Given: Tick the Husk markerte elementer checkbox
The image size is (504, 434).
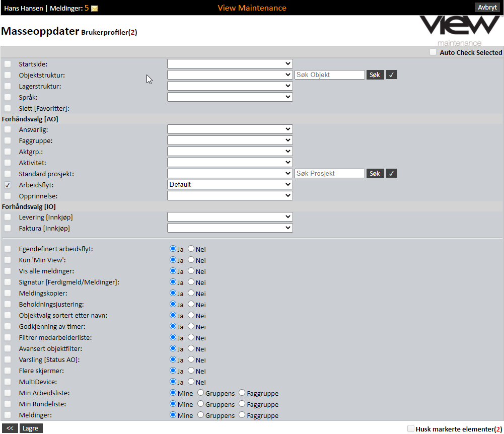Looking at the screenshot, I should pos(411,429).
